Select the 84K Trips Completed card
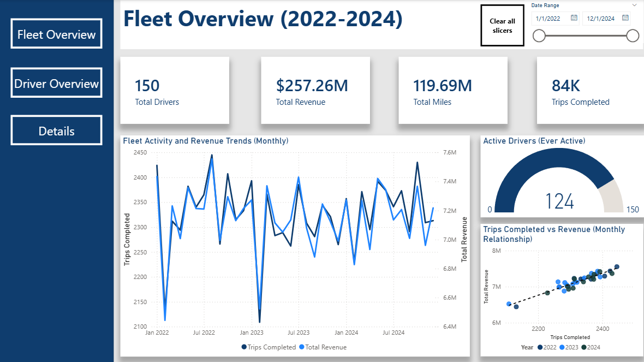The width and height of the screenshot is (644, 362). pos(589,91)
